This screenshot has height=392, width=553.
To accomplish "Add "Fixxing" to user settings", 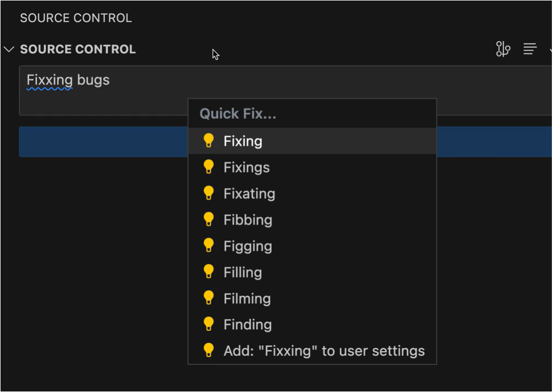I will point(324,351).
